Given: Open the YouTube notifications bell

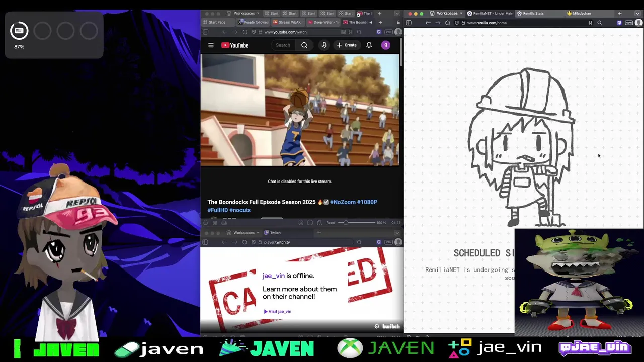Looking at the screenshot, I should pyautogui.click(x=369, y=45).
